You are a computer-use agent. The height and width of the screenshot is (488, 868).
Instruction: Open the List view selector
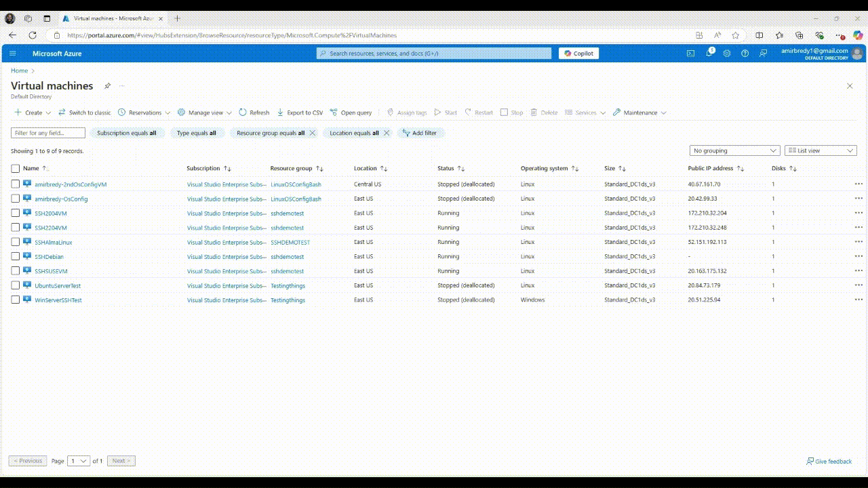coord(821,150)
